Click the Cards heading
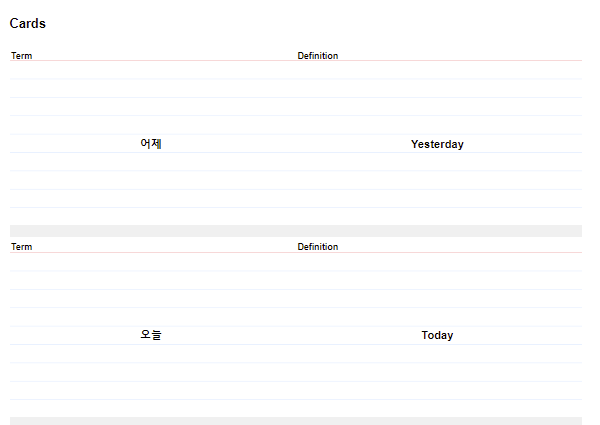This screenshot has width=600, height=425. coord(28,24)
